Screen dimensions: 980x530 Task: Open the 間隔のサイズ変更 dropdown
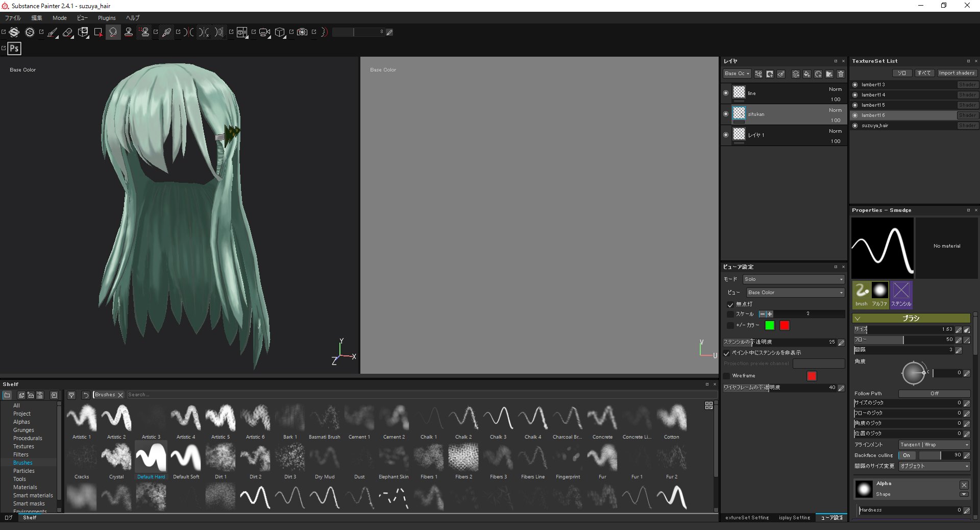click(934, 466)
